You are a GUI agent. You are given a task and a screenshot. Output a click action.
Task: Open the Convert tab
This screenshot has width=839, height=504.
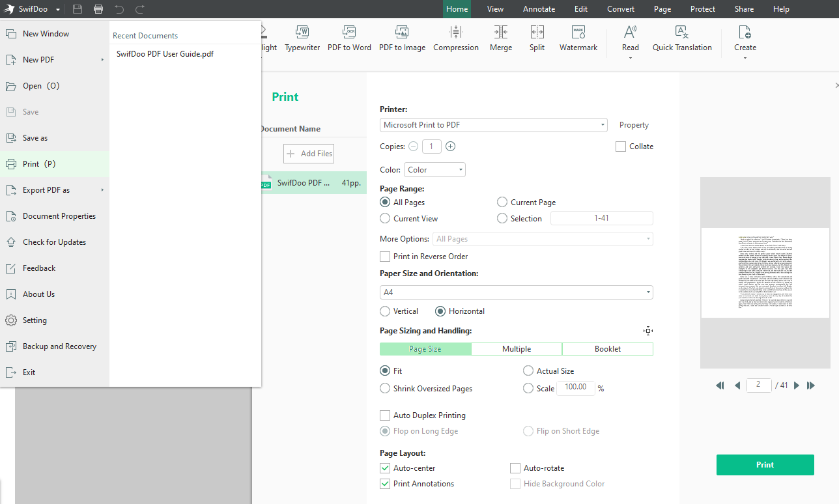pos(621,9)
